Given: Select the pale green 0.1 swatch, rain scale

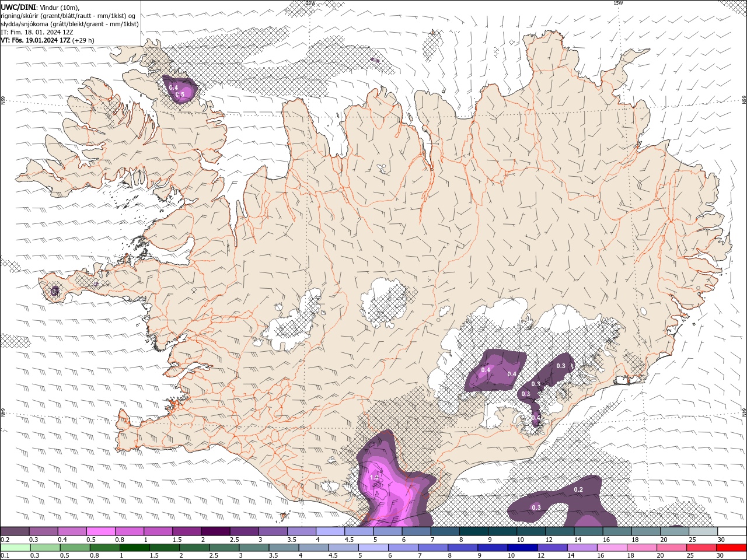Looking at the screenshot, I should click(x=16, y=548).
